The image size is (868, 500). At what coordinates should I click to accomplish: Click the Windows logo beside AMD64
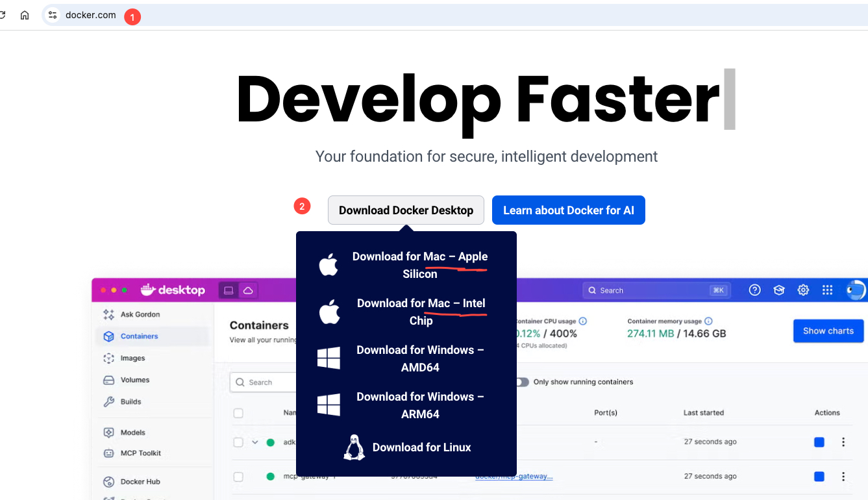(329, 358)
